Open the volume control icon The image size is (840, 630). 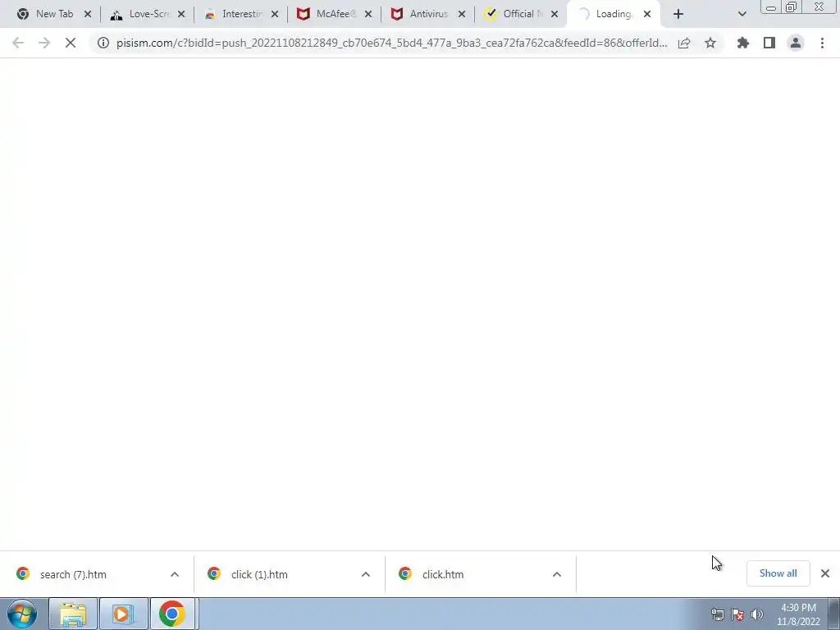757,614
